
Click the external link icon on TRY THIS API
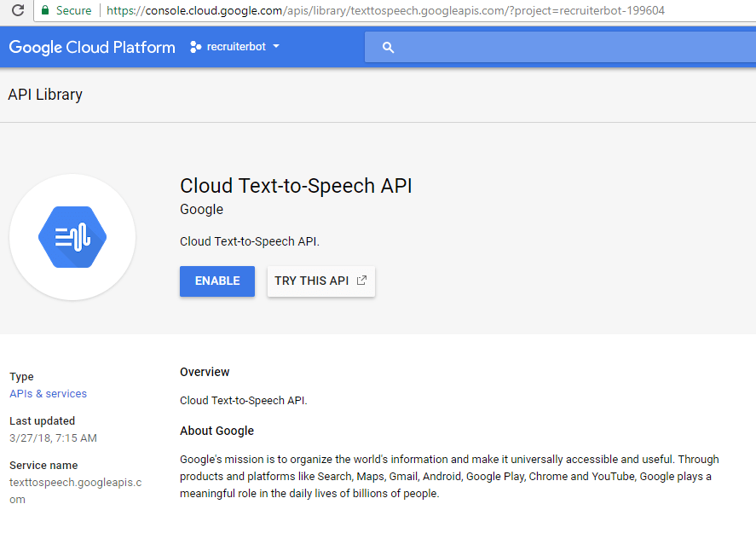361,280
